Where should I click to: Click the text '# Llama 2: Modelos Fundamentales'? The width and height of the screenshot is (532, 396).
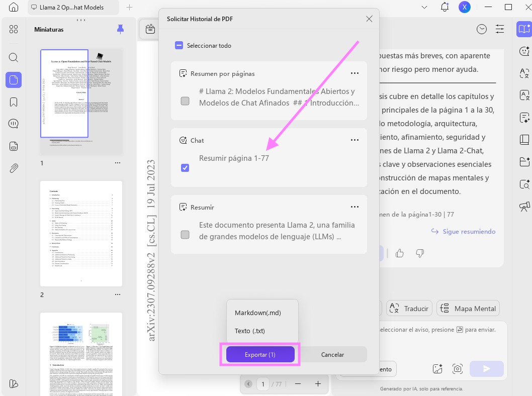[279, 97]
